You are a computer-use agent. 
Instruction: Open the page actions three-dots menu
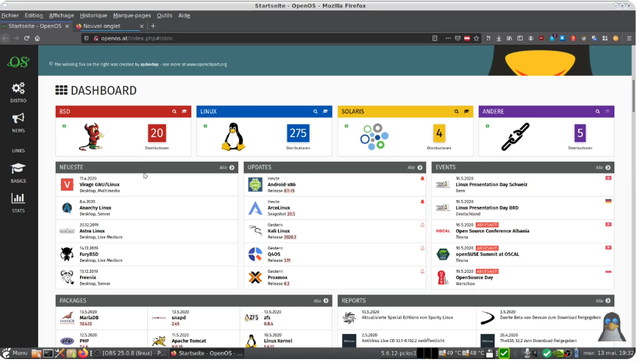(x=448, y=38)
